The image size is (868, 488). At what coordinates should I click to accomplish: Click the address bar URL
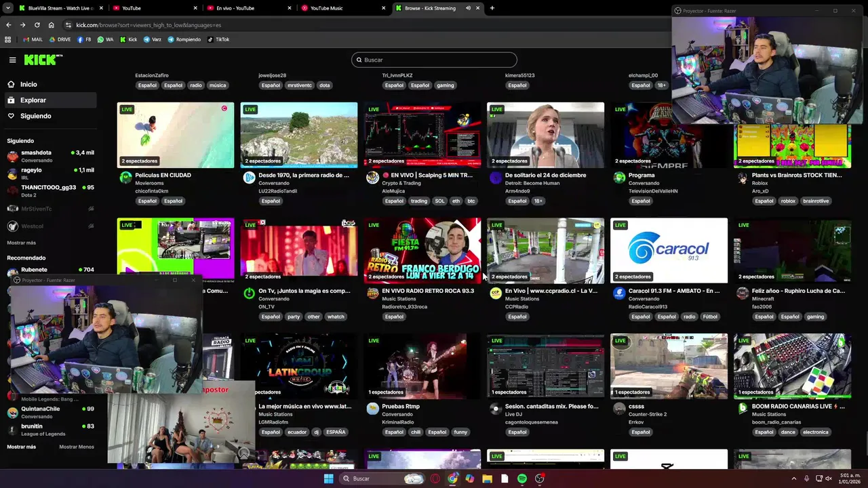tap(149, 25)
